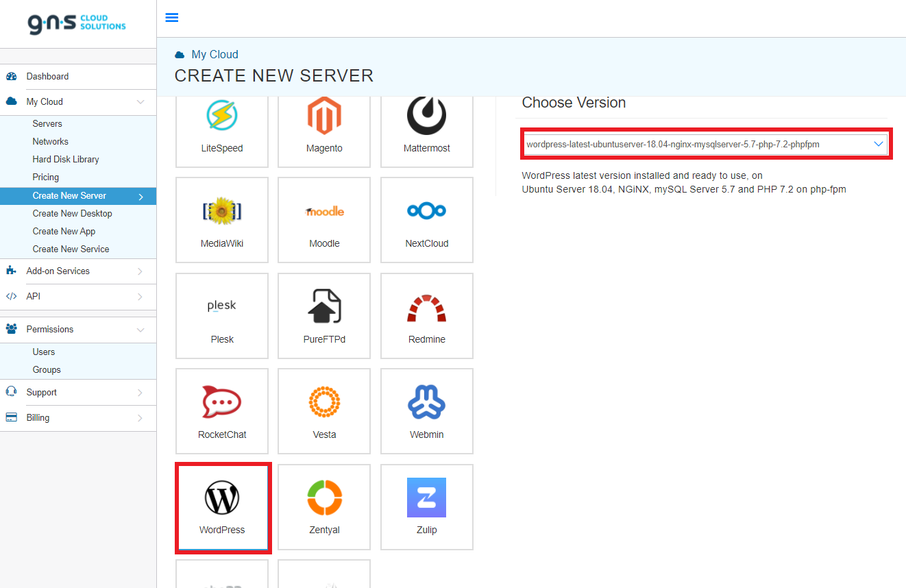Click the Choose Version heading
This screenshot has width=906, height=588.
tap(574, 103)
